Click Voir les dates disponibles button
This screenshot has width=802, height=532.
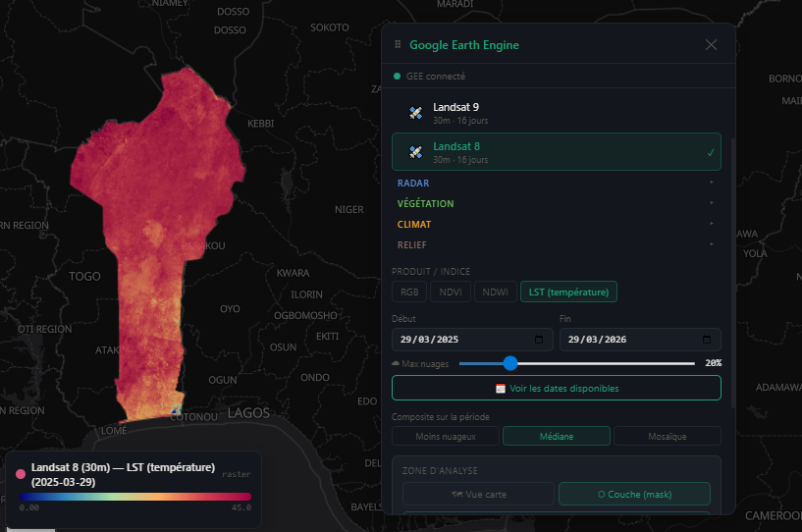coord(557,389)
